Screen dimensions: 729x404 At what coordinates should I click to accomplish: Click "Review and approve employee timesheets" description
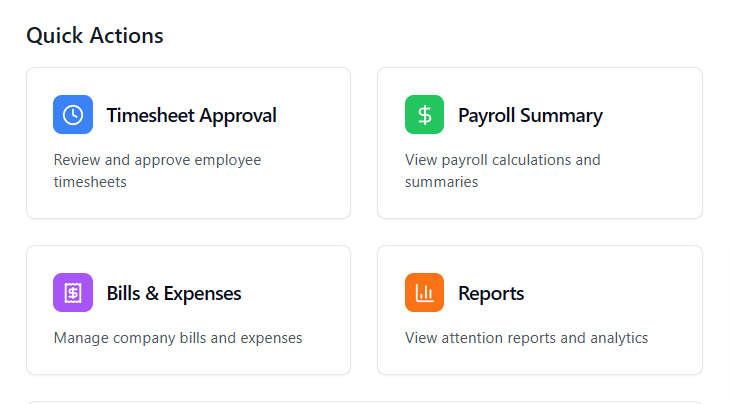(157, 170)
